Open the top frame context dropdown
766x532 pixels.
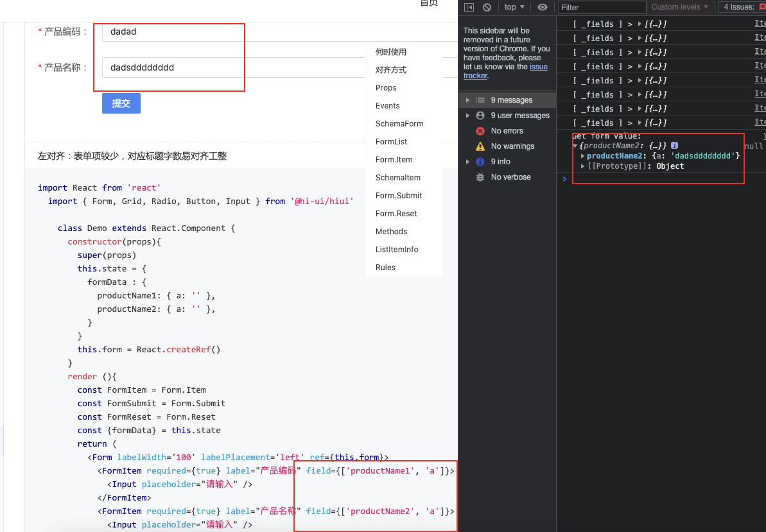point(514,7)
